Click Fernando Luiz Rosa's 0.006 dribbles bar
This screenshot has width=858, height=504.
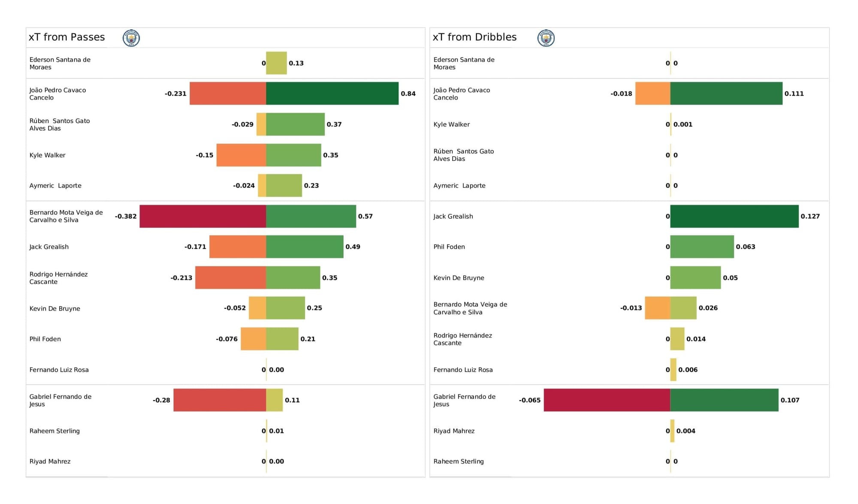673,370
